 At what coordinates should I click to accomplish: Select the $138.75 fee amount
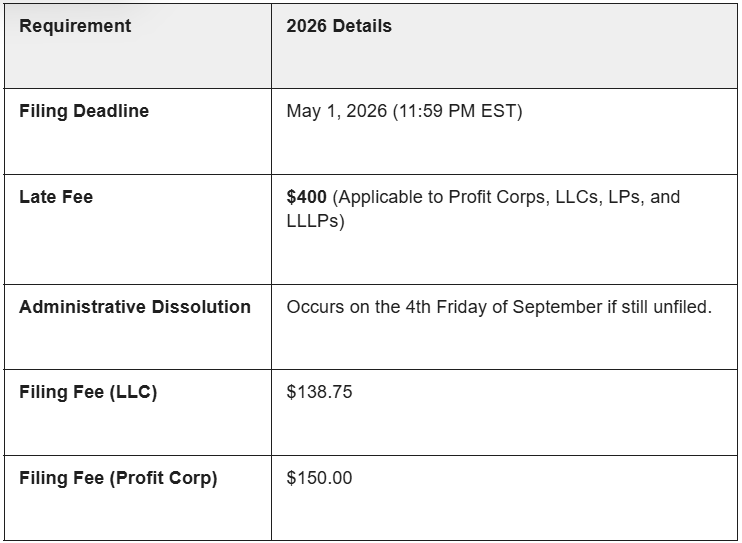[x=319, y=393]
